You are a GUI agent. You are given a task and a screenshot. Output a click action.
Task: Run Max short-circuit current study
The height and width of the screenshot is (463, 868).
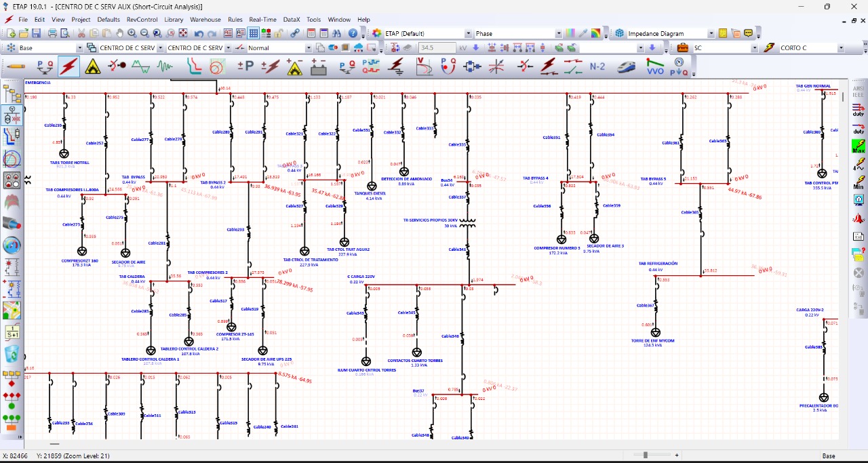pyautogui.click(x=859, y=146)
